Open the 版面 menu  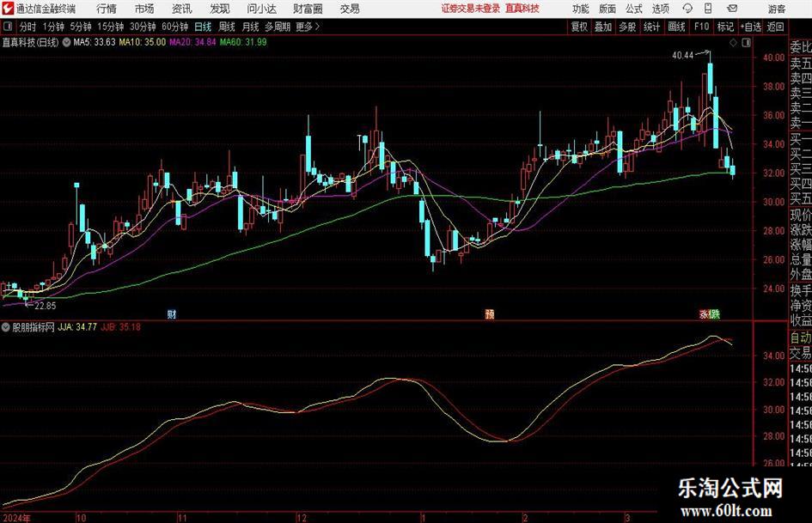tap(607, 9)
